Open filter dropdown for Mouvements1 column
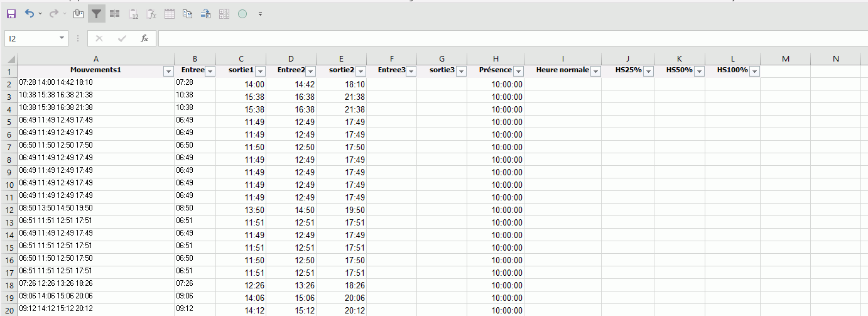The image size is (868, 316). pos(168,71)
